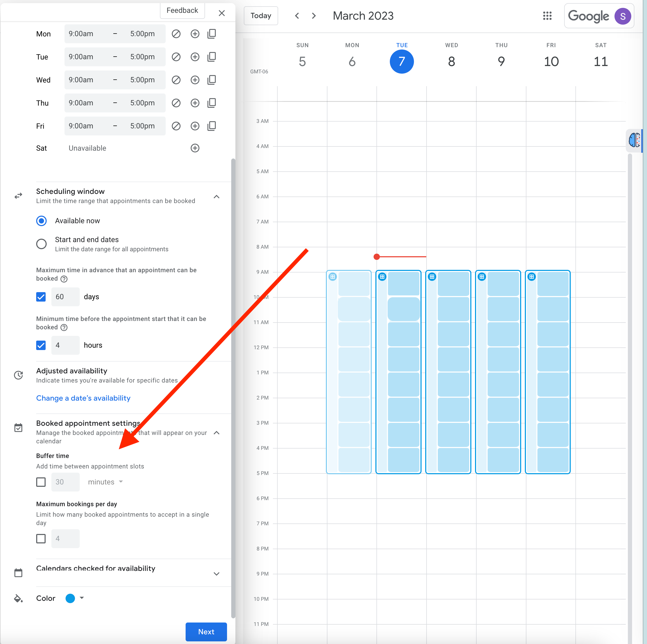Click 'Change a date's availability' link
This screenshot has width=647, height=644.
click(83, 397)
